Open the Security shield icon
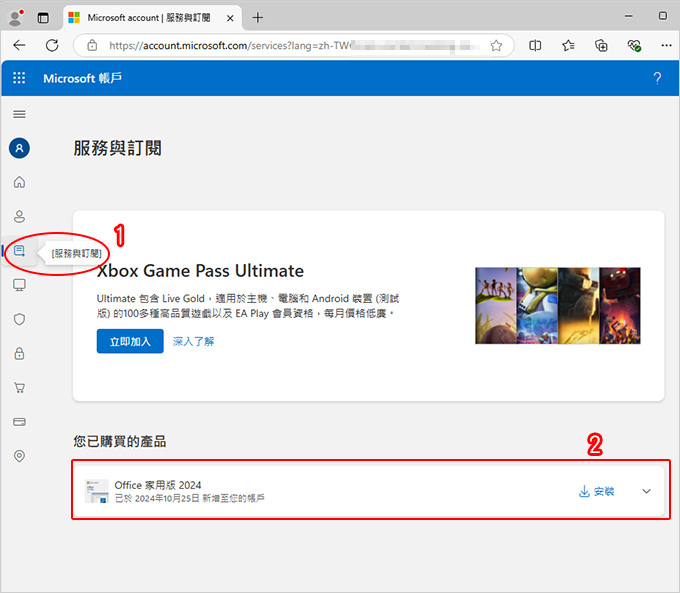Image resolution: width=680 pixels, height=593 pixels. pos(19,319)
